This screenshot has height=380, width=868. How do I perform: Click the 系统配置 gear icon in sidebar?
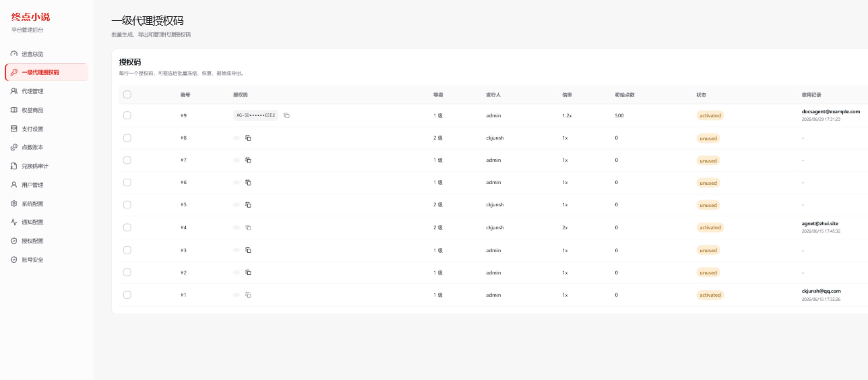click(14, 203)
